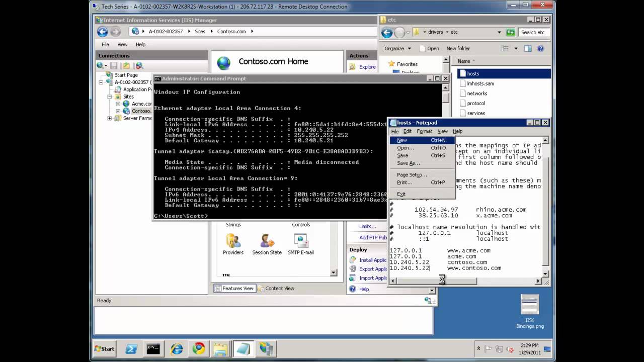Open the view options dropdown arrow in Explorer
This screenshot has height=362, width=644.
click(x=516, y=48)
